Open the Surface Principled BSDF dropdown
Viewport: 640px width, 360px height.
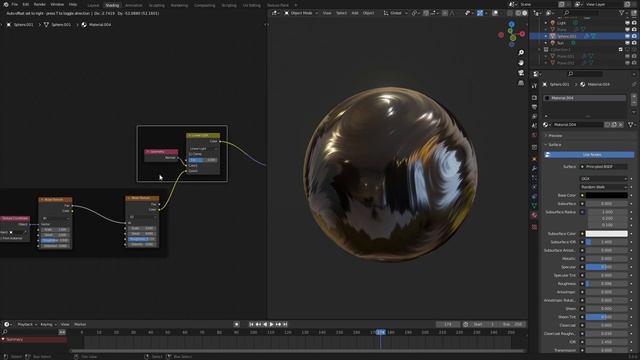tap(604, 167)
